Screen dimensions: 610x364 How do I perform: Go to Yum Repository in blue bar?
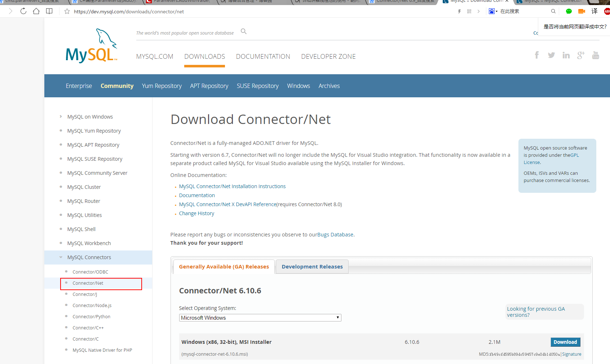coord(162,86)
